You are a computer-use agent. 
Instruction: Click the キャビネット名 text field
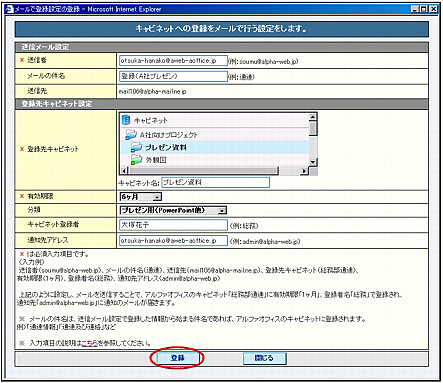click(216, 182)
